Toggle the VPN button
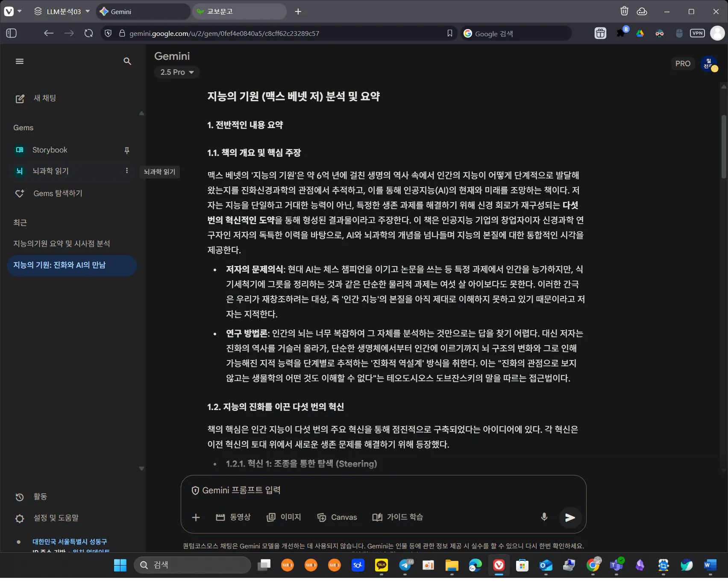 697,33
